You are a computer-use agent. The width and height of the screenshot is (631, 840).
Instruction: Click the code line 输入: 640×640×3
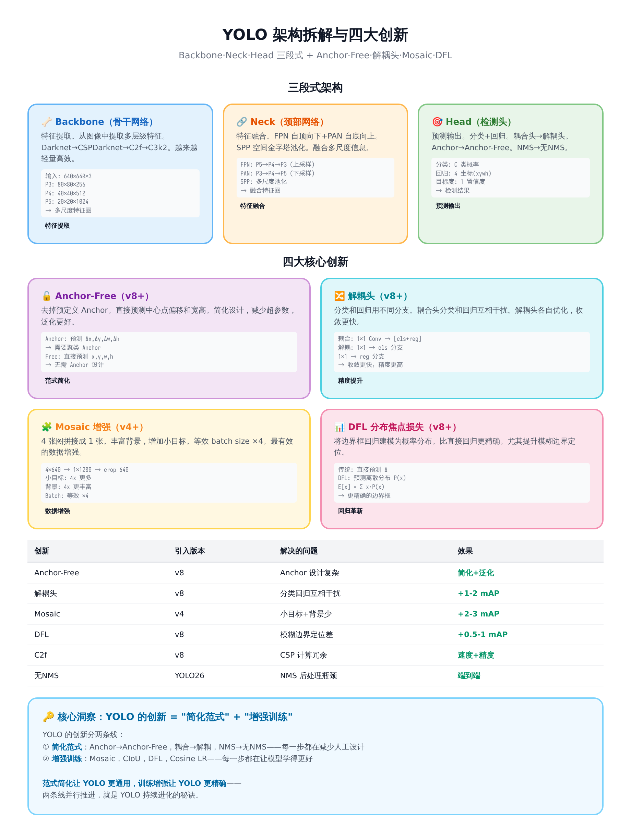(68, 176)
